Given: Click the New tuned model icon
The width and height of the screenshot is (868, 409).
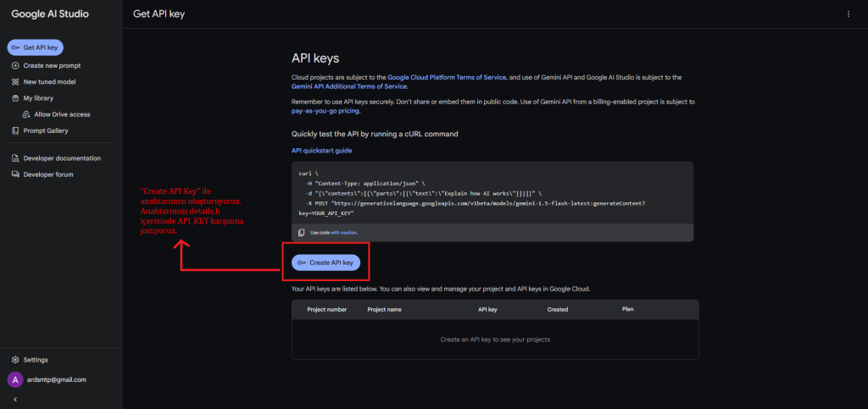Looking at the screenshot, I should pyautogui.click(x=15, y=82).
